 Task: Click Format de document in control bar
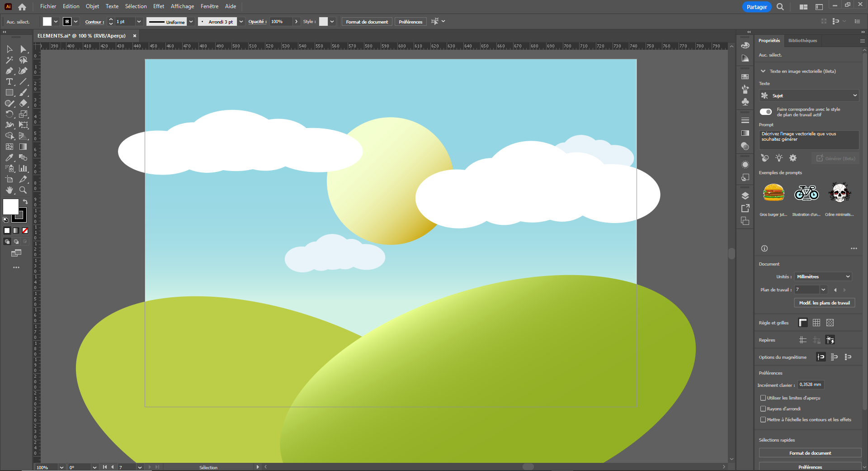coord(367,22)
